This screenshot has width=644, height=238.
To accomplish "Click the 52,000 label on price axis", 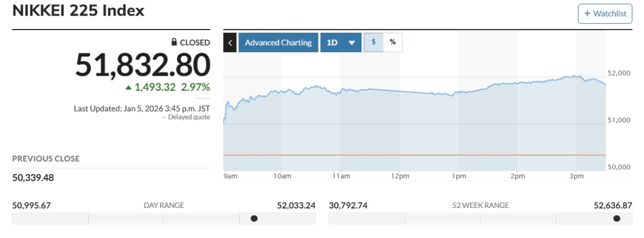I will pyautogui.click(x=618, y=73).
